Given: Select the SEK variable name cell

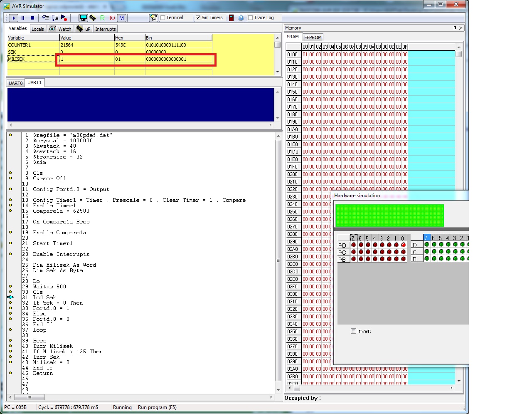Looking at the screenshot, I should coord(33,52).
